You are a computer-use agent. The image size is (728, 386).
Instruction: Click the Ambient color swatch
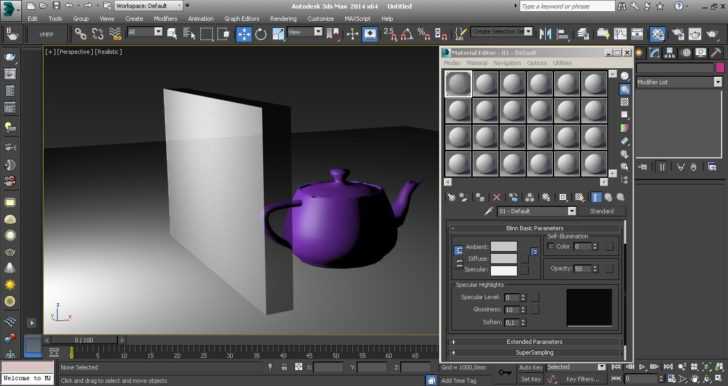click(x=504, y=247)
